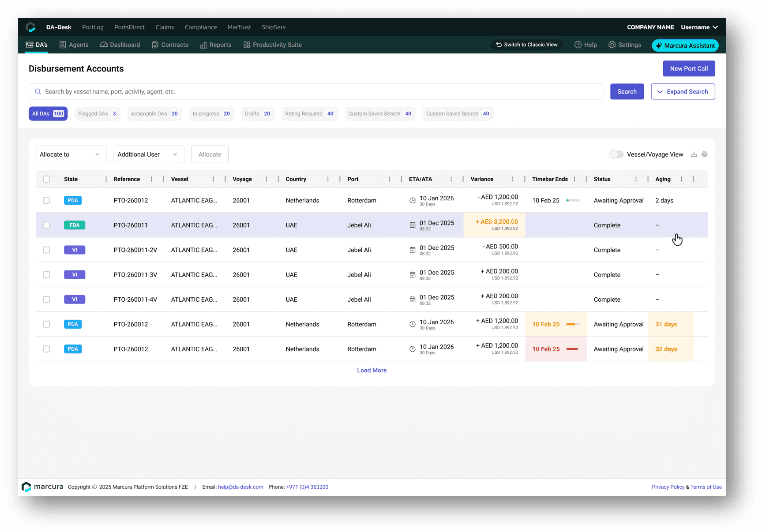Focus the vessel name search field
Viewport: 762px width, 532px height.
click(x=316, y=92)
